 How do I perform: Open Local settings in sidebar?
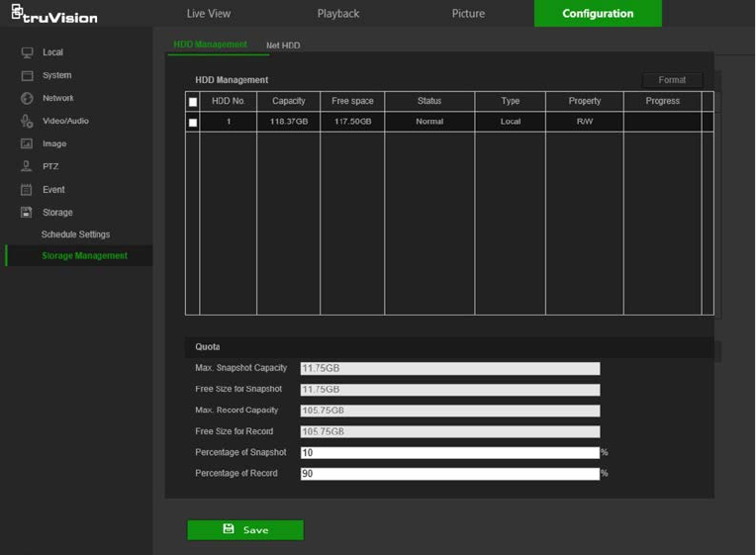52,52
